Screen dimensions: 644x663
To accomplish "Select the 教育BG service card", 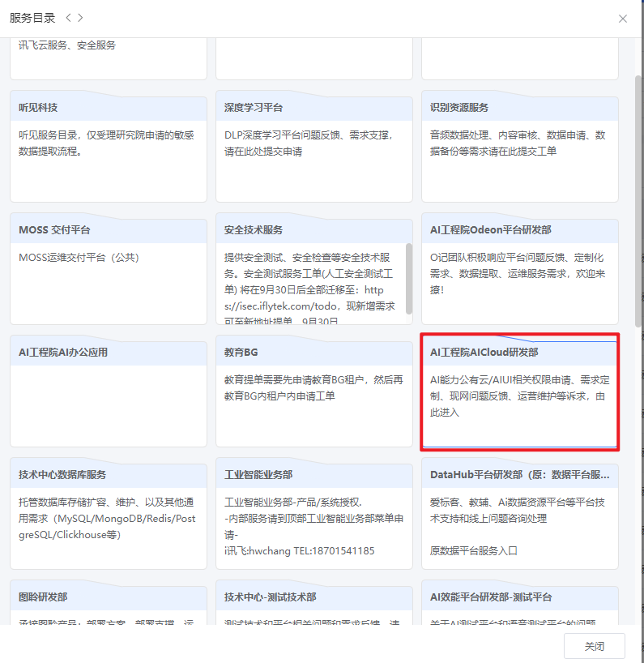I will pyautogui.click(x=314, y=391).
